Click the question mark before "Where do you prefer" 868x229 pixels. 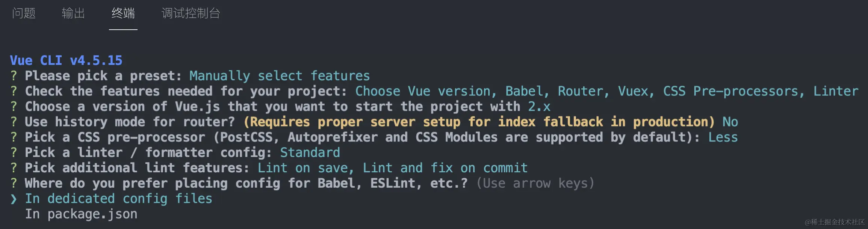click(14, 183)
